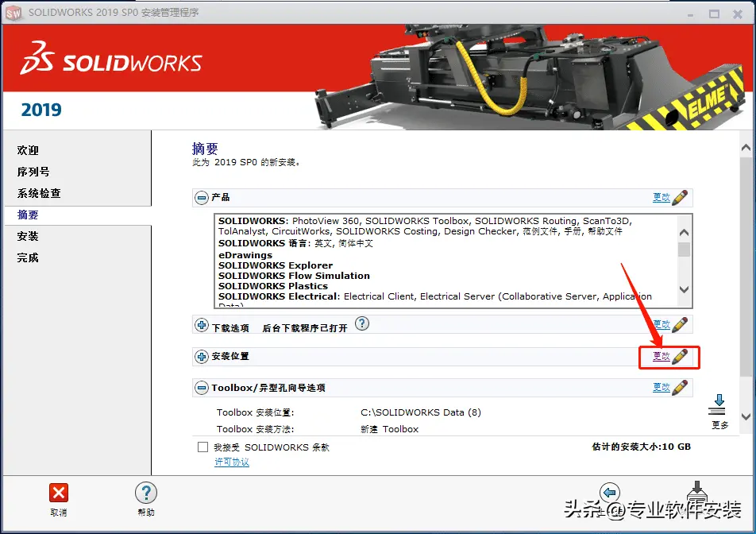This screenshot has height=534, width=756.
Task: Go to the 欢迎 step in sidebar
Action: click(28, 150)
